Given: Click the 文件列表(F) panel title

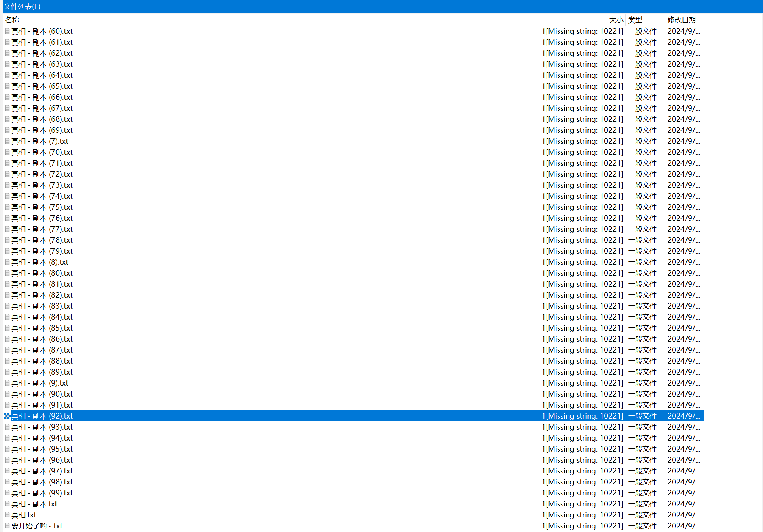Looking at the screenshot, I should 22,6.
